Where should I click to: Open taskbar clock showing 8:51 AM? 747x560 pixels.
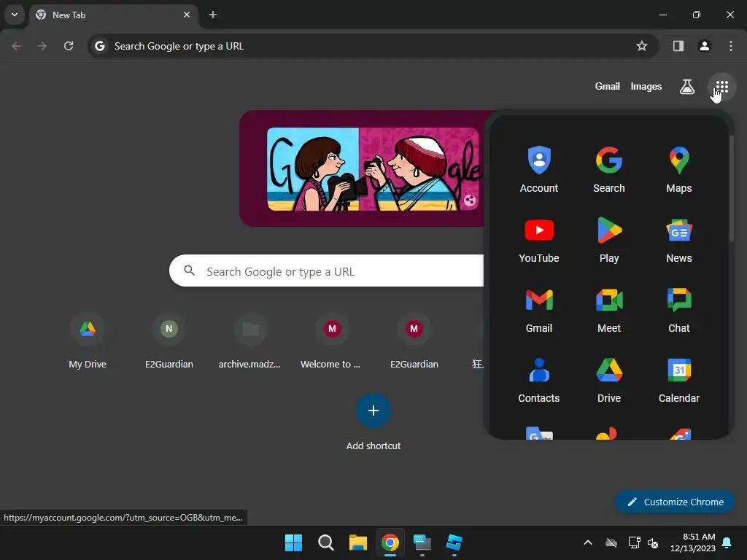coord(693,542)
